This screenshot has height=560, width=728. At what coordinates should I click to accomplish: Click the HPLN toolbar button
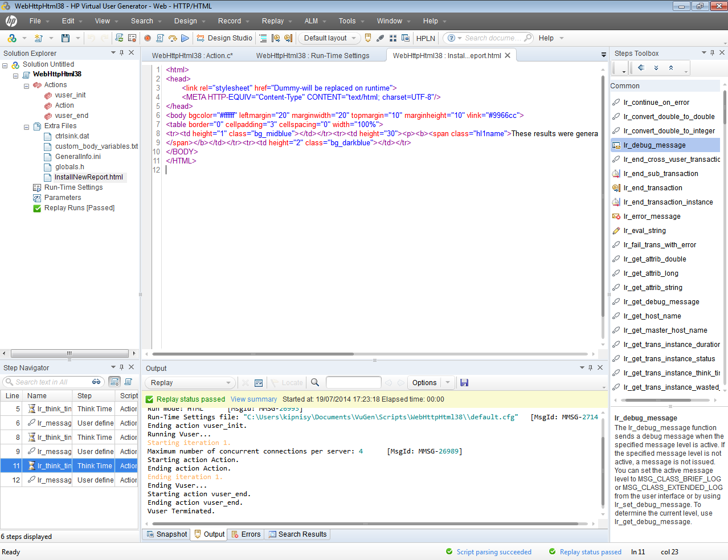pyautogui.click(x=426, y=38)
